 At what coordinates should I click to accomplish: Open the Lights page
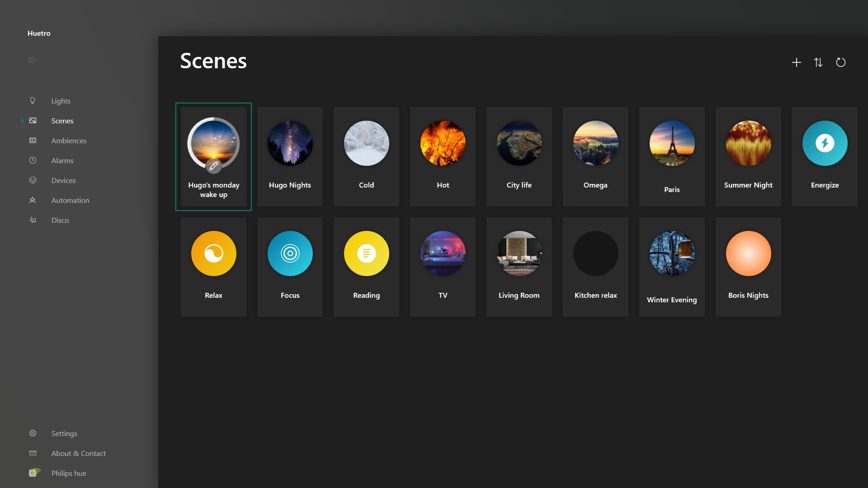click(61, 101)
